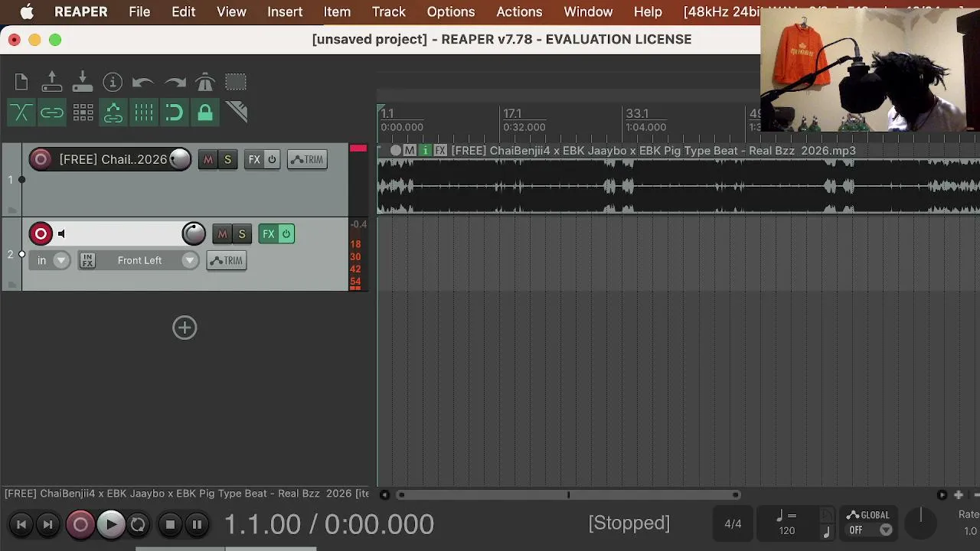Start recording from the transport bar

(80, 524)
